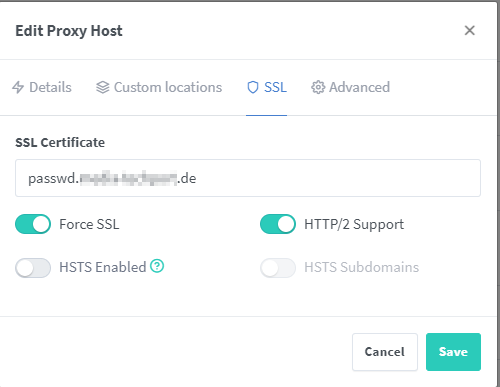Switch to the Custom locations tab

(x=159, y=87)
